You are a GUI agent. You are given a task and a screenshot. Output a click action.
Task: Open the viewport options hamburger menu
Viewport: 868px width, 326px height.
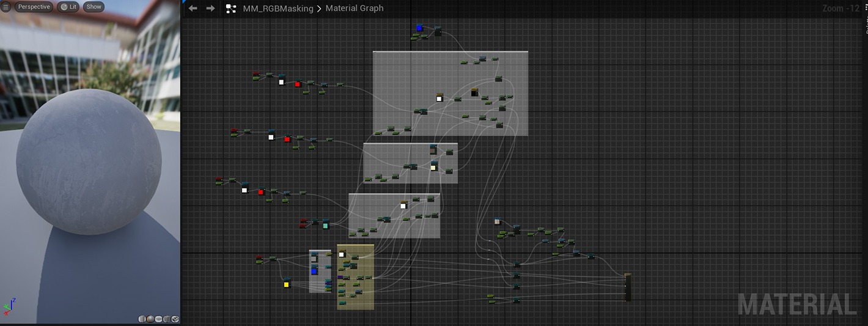coord(6,7)
